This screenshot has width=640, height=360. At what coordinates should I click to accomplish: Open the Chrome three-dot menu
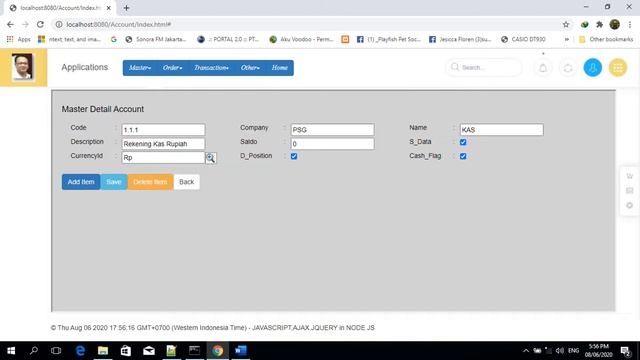(x=630, y=24)
